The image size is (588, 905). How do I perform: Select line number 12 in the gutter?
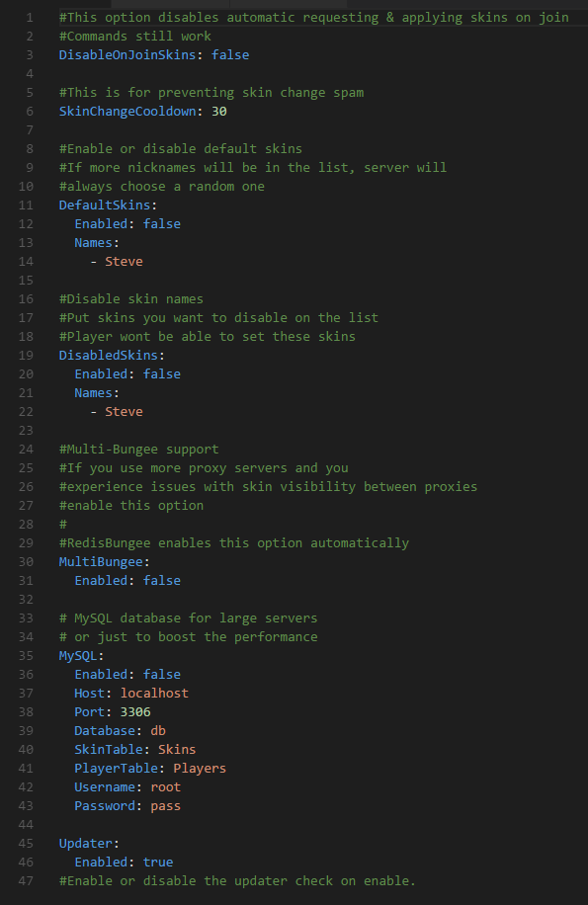pos(26,224)
